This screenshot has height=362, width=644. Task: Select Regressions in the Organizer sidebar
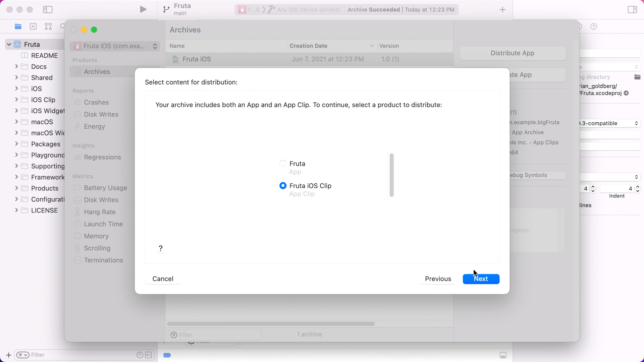[102, 157]
